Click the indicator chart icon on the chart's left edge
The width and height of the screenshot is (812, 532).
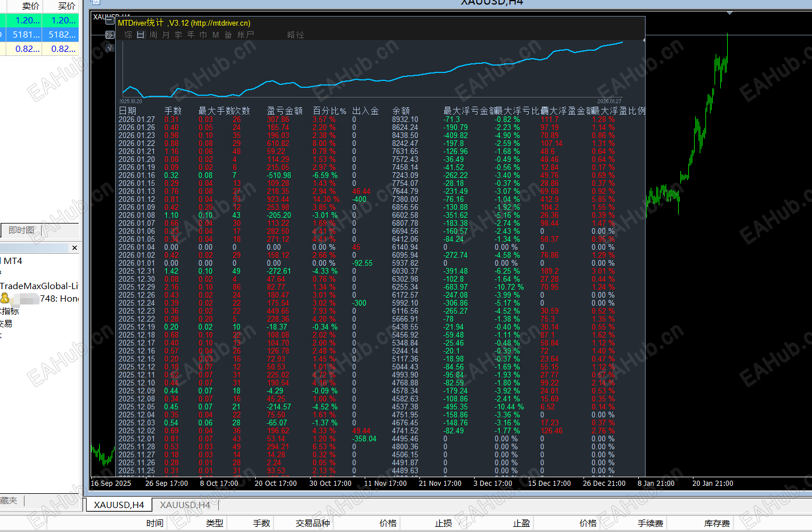[109, 34]
